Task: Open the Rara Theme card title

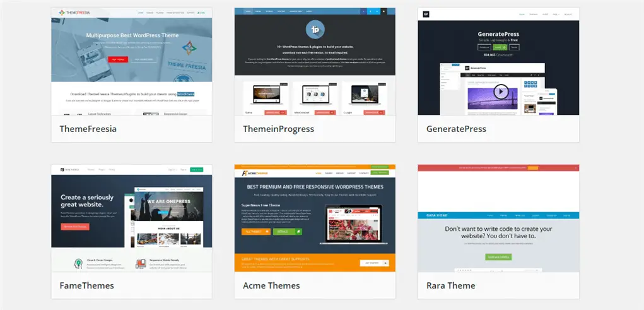Action: (x=450, y=285)
